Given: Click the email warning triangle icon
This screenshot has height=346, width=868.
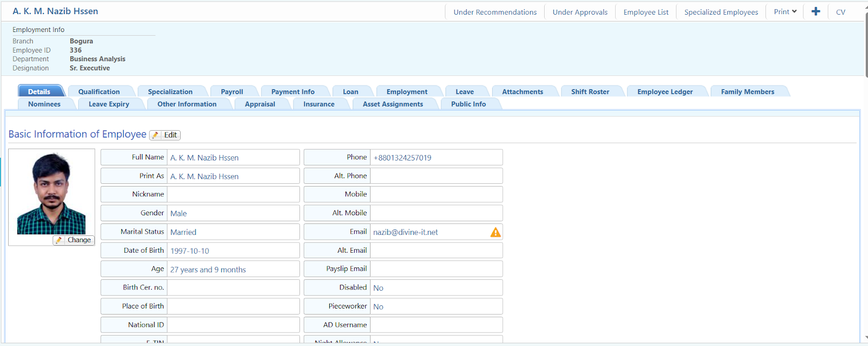Looking at the screenshot, I should [495, 232].
